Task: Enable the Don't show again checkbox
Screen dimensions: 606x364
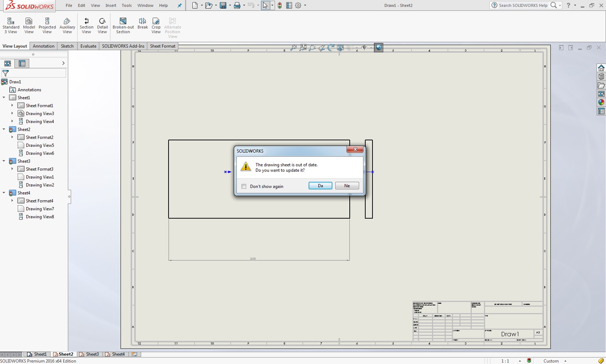Action: (x=244, y=187)
